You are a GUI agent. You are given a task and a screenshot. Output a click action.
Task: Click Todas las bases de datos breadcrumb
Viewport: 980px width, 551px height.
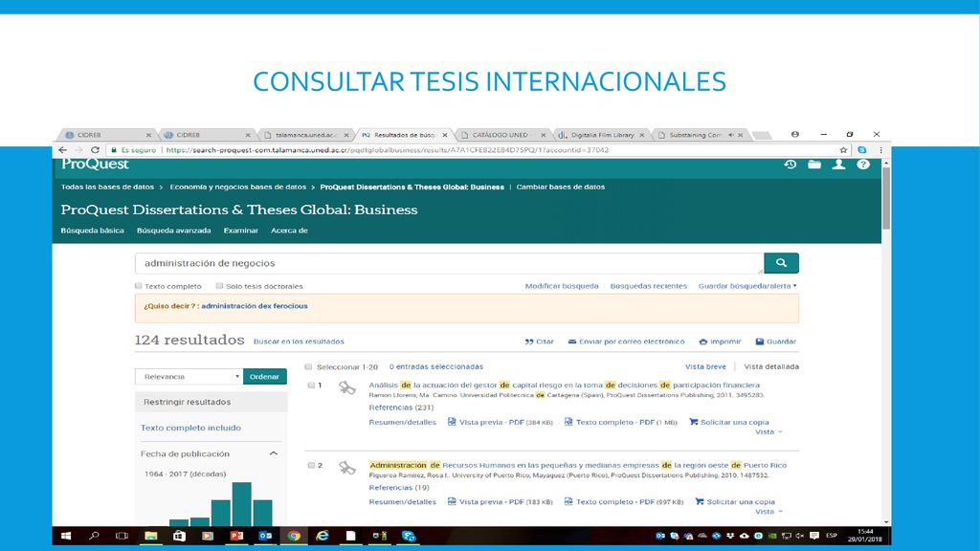[x=107, y=187]
